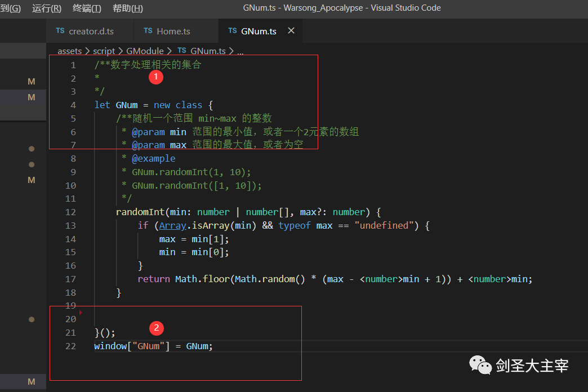Click 'Math.floor' on the return line

[203, 279]
